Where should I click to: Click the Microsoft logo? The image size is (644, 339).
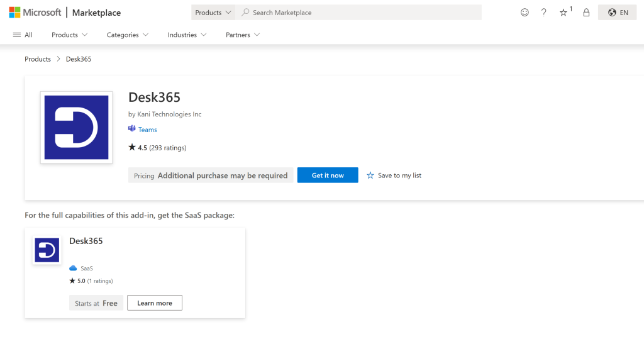35,13
